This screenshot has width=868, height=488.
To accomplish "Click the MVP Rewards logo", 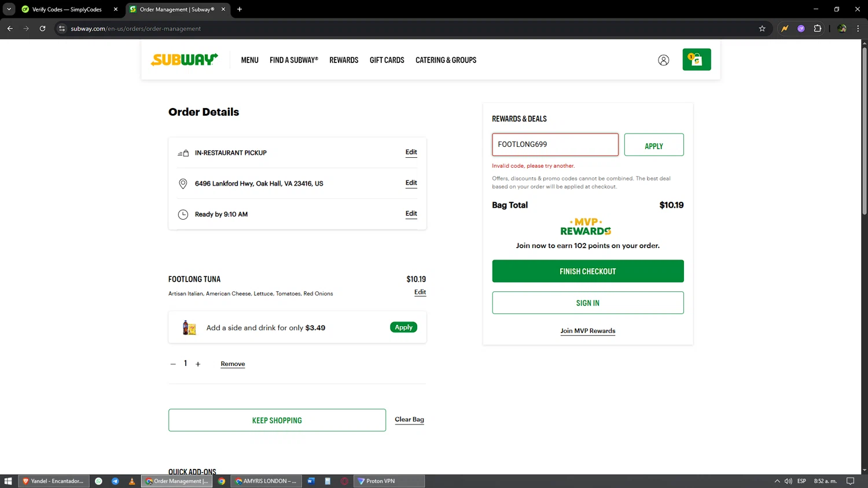I will tap(586, 227).
